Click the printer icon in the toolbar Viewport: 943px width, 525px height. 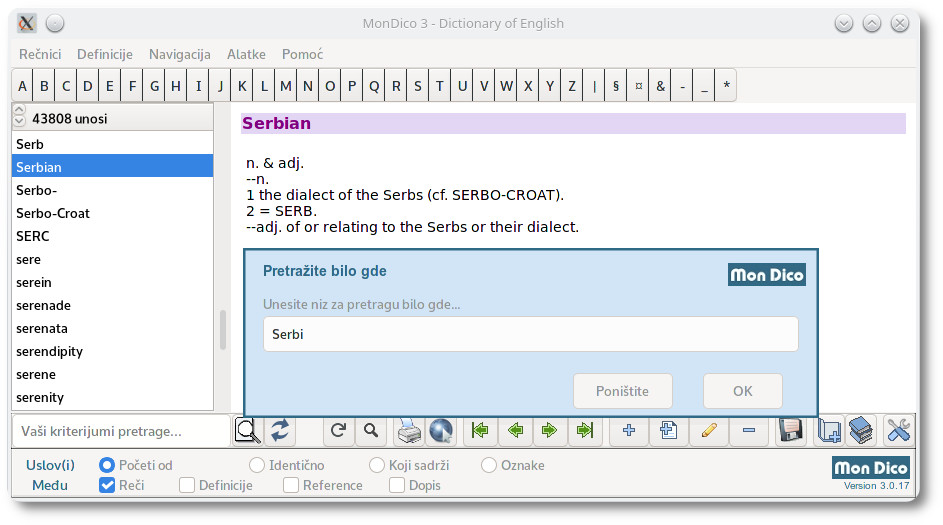pos(410,431)
